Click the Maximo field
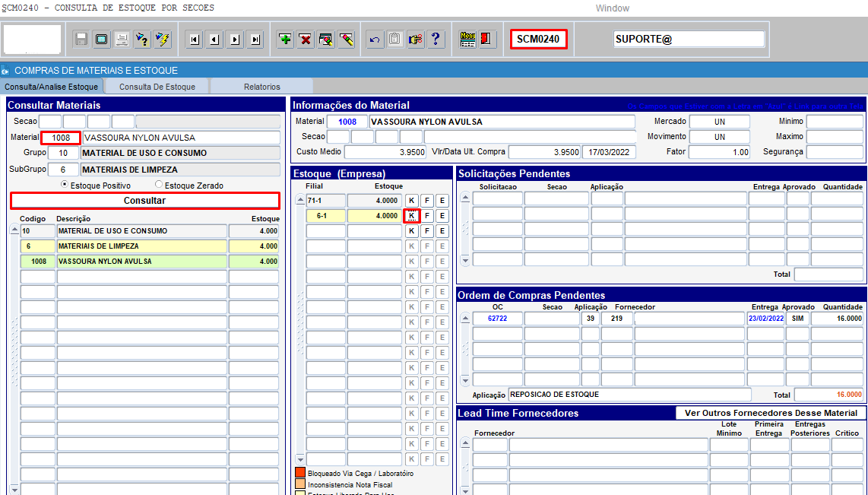Viewport: 868px width, 495px height. tap(835, 137)
